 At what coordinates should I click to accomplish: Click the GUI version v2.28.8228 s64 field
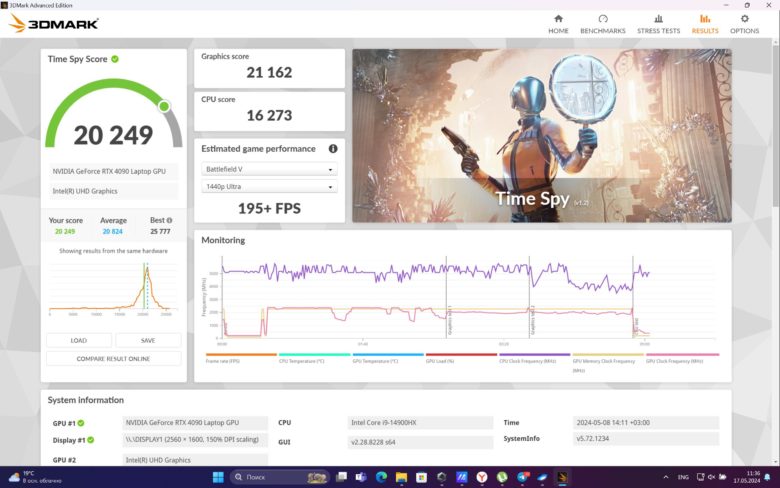tap(420, 442)
